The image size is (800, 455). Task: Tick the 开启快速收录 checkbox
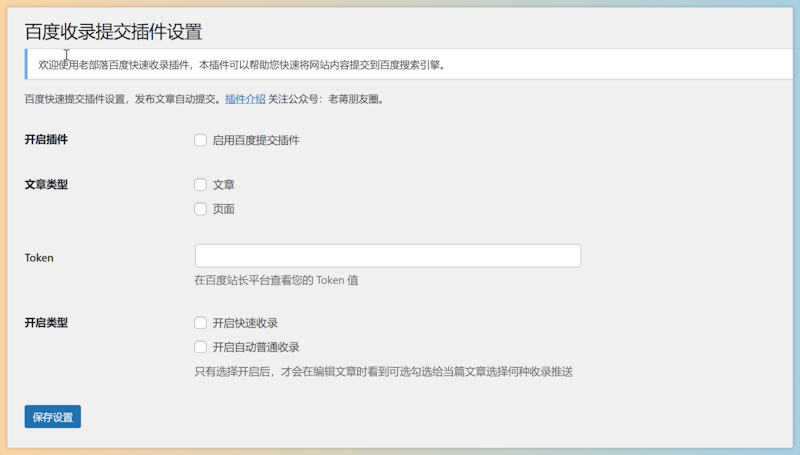[x=201, y=323]
